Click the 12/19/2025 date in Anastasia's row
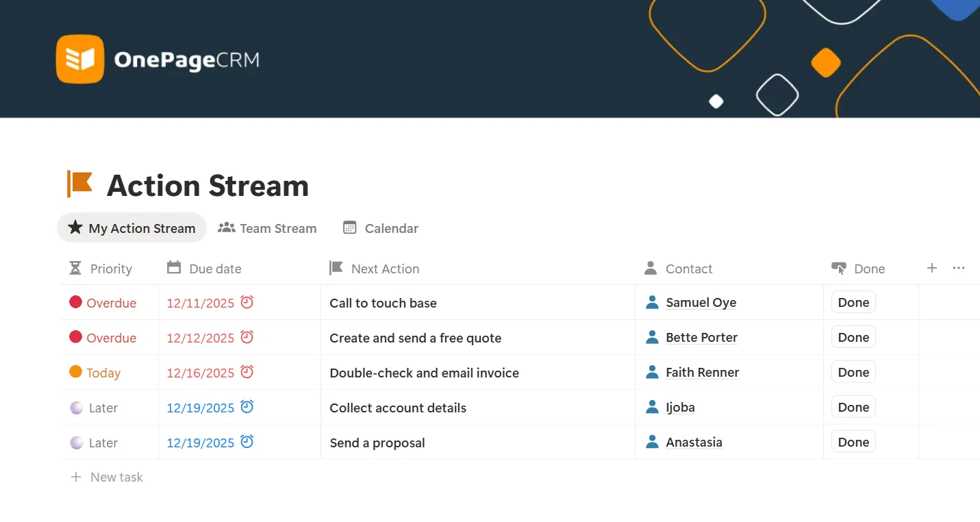Viewport: 980px width, 522px height. pos(201,443)
